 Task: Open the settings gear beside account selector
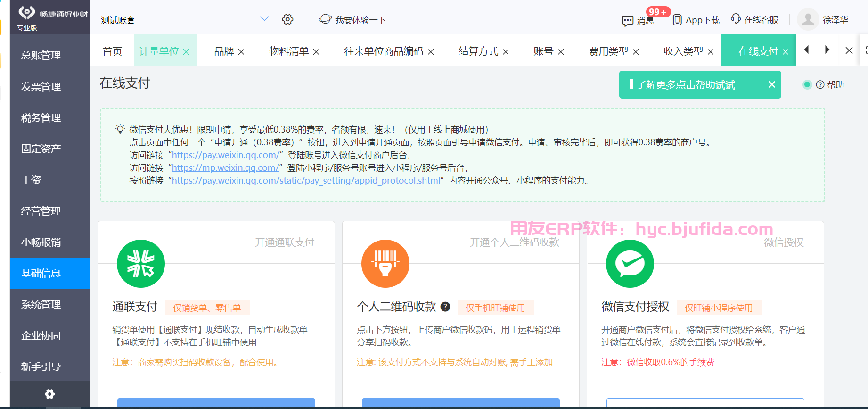287,19
